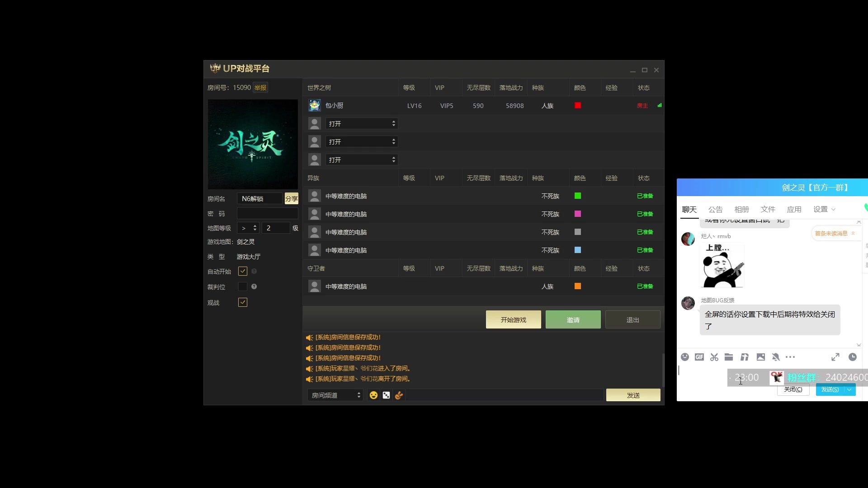This screenshot has height=488, width=868.
Task: Click 关闭(C) in group chat window
Action: [x=793, y=389]
